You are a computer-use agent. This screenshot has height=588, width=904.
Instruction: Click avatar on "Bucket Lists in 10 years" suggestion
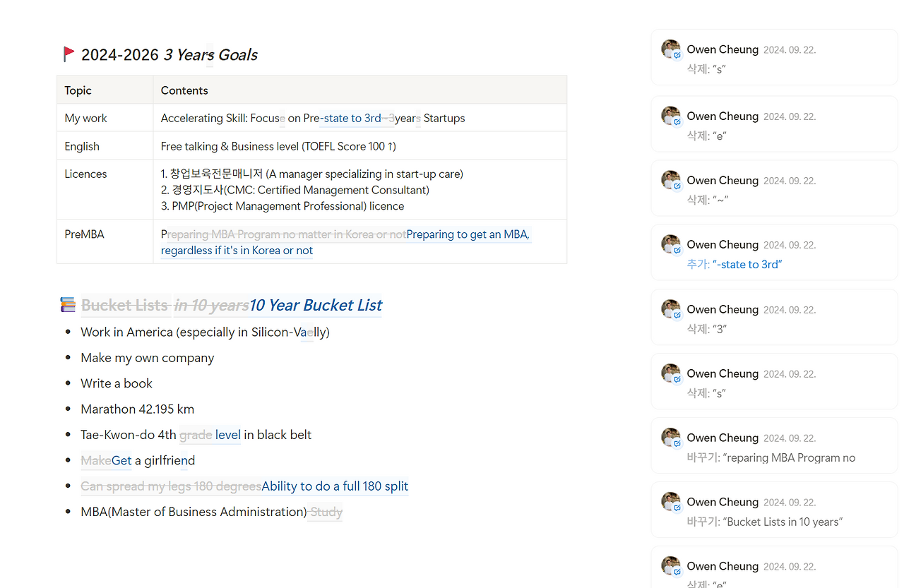tap(670, 502)
